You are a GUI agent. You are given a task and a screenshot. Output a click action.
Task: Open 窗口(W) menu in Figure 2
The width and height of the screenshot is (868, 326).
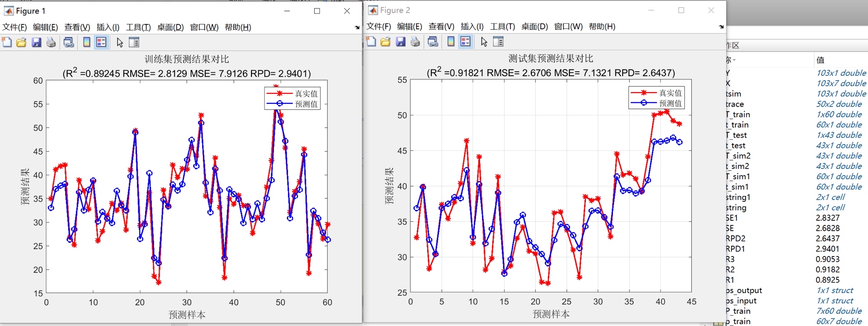click(x=569, y=26)
